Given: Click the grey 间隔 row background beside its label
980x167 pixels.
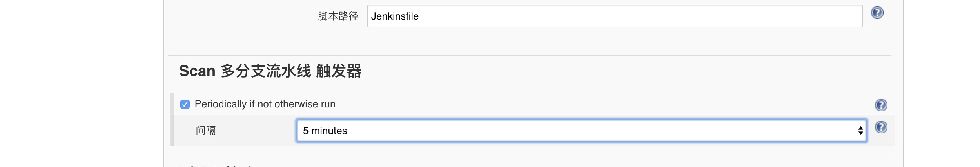Looking at the screenshot, I should pyautogui.click(x=255, y=131).
